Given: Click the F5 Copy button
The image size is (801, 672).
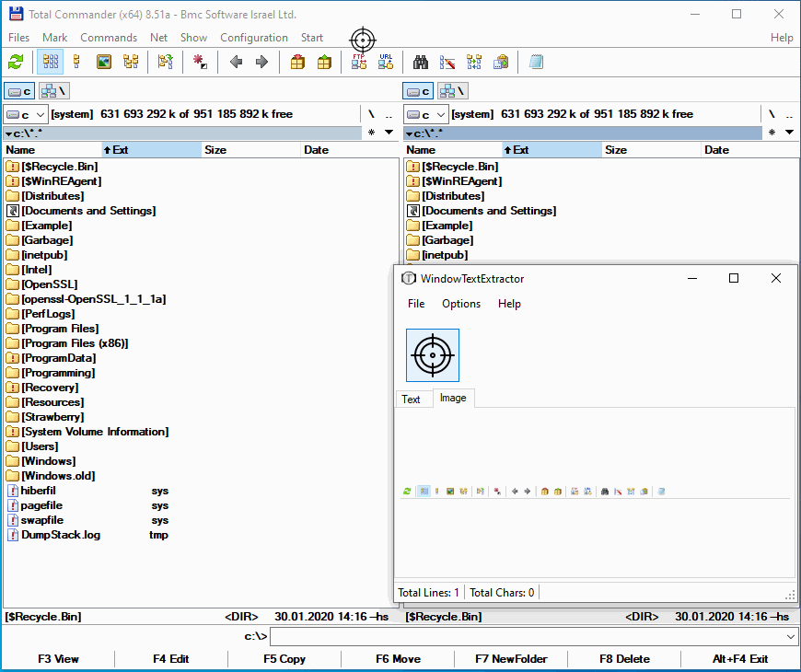Looking at the screenshot, I should 284,659.
